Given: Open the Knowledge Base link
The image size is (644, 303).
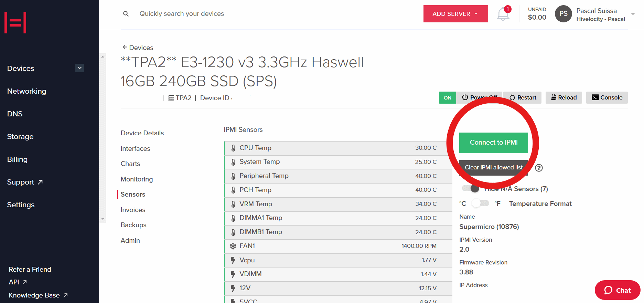Looking at the screenshot, I should (x=38, y=295).
